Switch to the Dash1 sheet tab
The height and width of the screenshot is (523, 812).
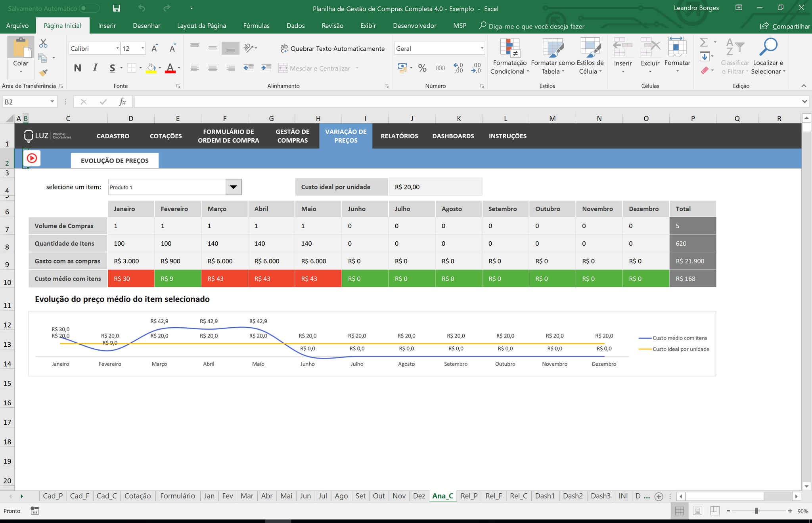click(x=545, y=496)
